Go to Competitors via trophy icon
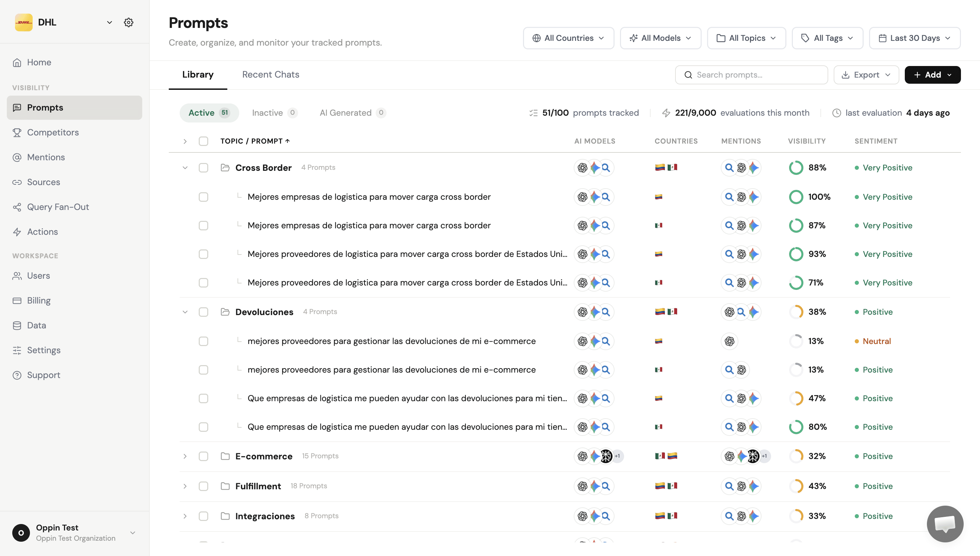The height and width of the screenshot is (556, 980). pos(17,132)
